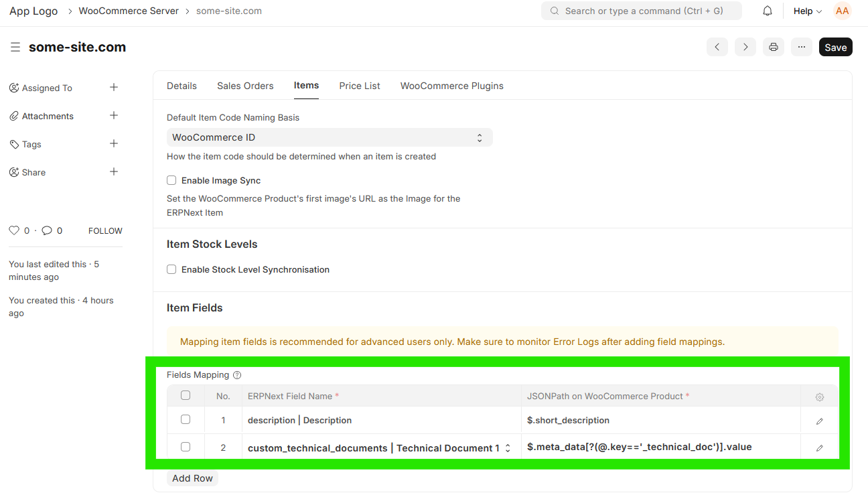Open Default Item Code Naming Basis dropdown
Screen dimensions: 868x499
(x=329, y=137)
